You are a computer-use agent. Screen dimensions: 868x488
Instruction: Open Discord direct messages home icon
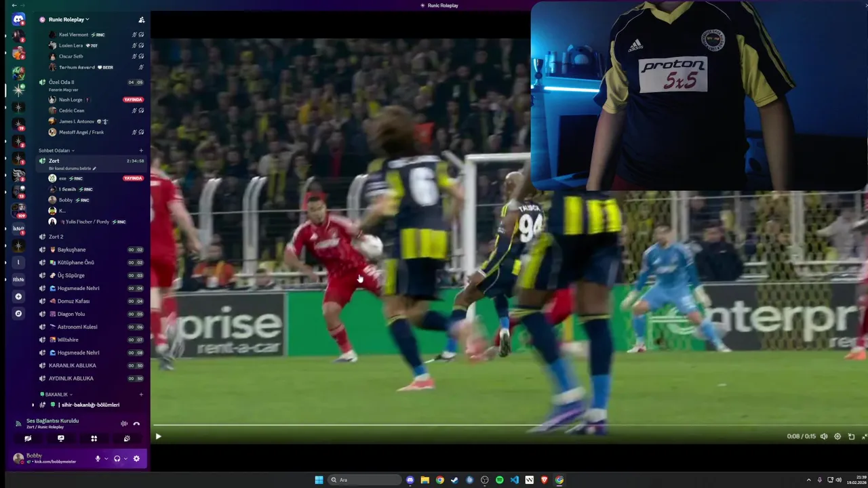click(18, 19)
